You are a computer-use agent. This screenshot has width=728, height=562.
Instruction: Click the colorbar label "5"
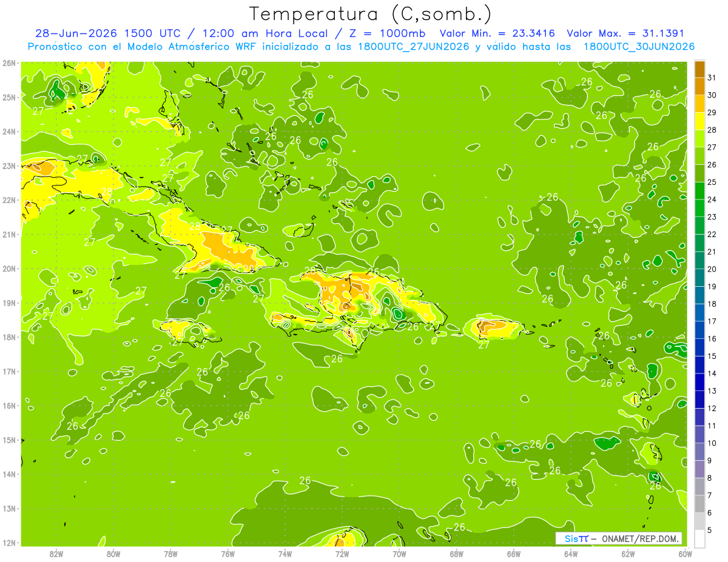[710, 530]
